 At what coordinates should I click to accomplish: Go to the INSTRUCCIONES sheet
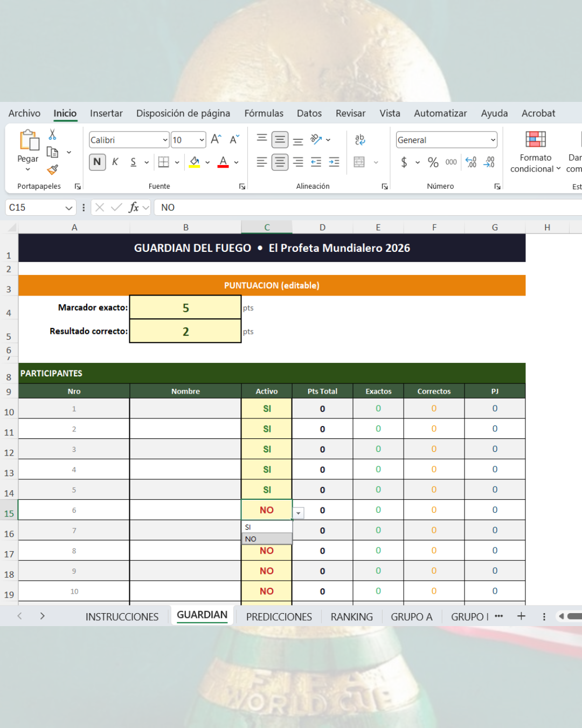point(122,616)
